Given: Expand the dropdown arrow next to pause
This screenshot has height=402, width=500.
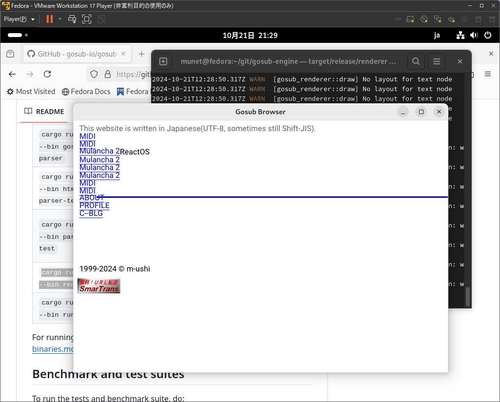Looking at the screenshot, I should click(x=60, y=19).
